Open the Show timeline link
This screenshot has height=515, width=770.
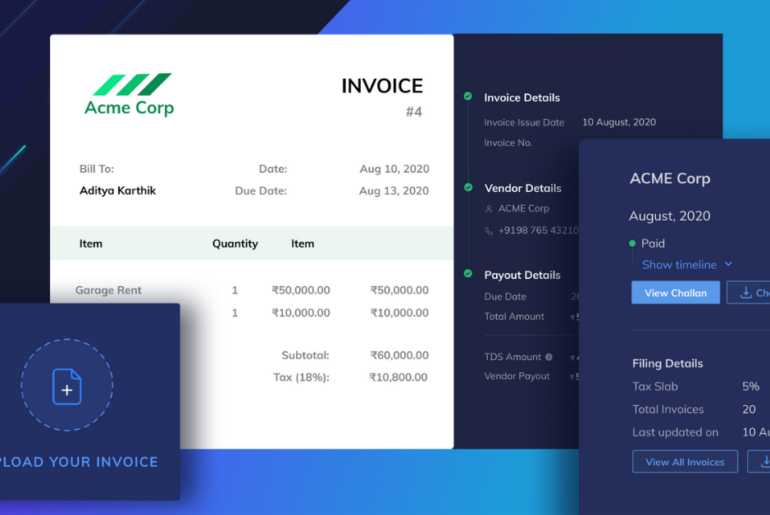tap(679, 265)
